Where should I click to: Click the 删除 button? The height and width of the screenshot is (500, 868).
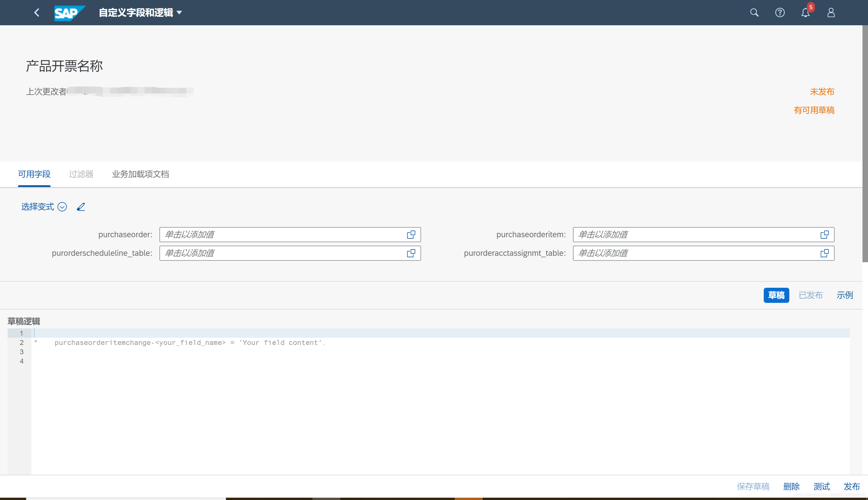pyautogui.click(x=791, y=486)
